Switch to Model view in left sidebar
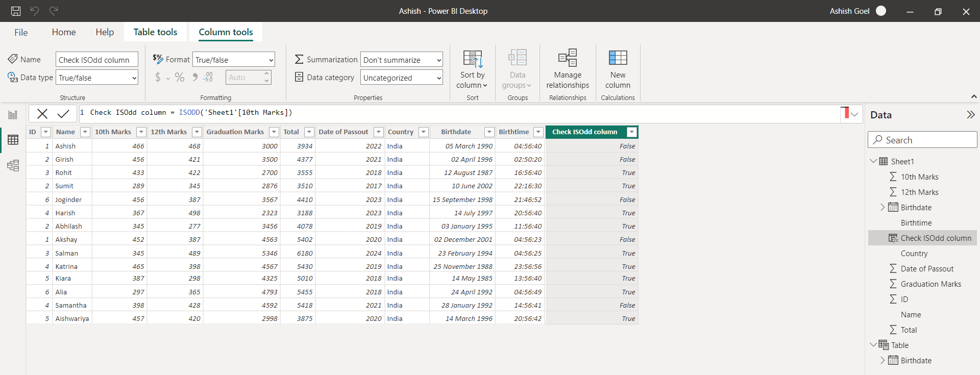 point(13,165)
